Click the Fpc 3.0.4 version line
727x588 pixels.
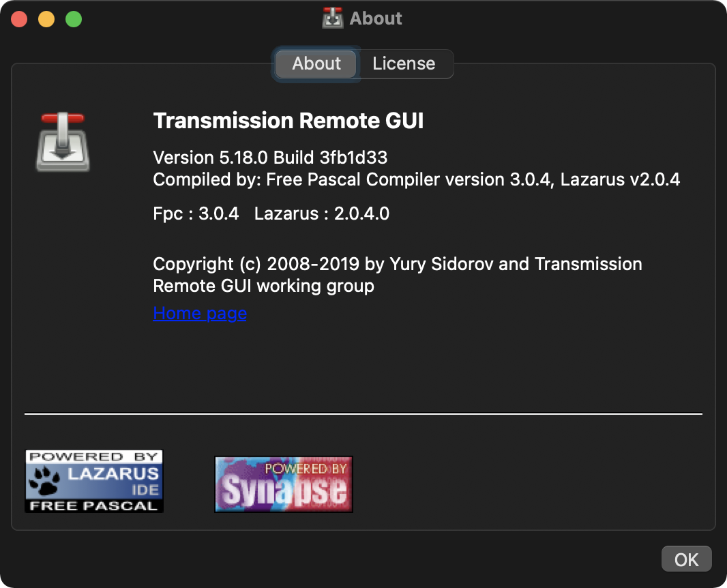pyautogui.click(x=271, y=214)
